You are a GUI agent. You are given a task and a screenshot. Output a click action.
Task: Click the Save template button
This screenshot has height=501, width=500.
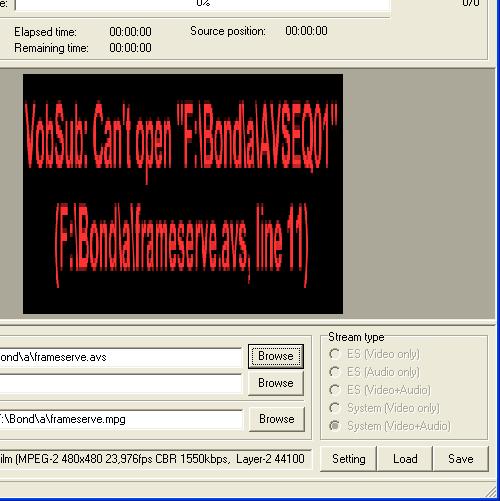tap(461, 459)
